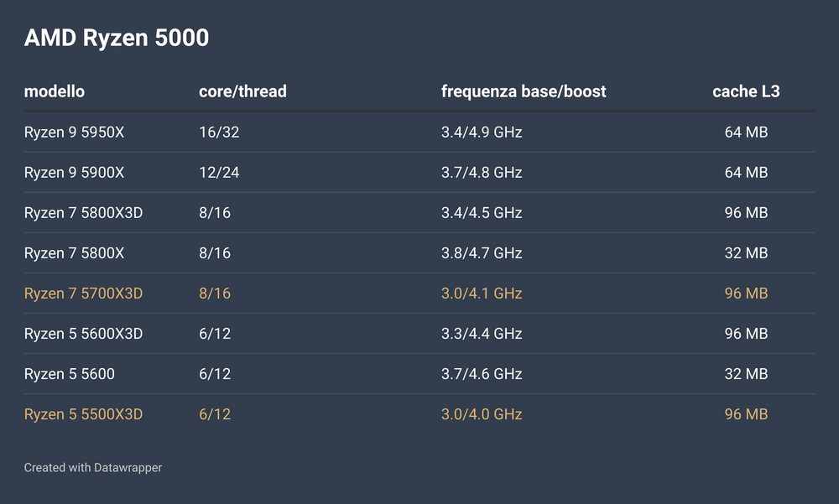Click the Ryzen 9 5900X model name
839x504 pixels.
pyautogui.click(x=75, y=173)
